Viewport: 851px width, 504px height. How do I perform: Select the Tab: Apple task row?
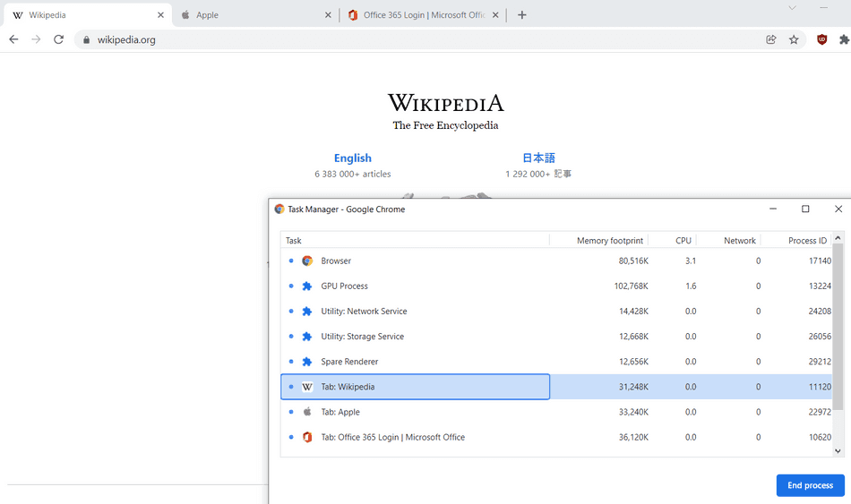[556, 412]
